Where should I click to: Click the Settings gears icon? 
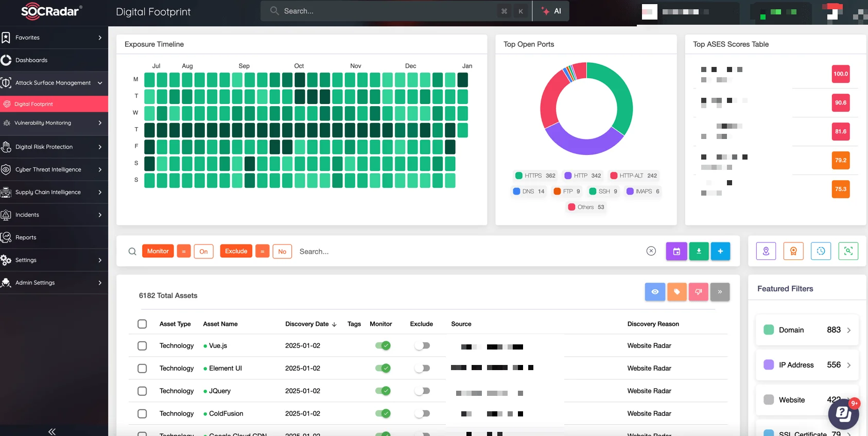click(x=6, y=260)
